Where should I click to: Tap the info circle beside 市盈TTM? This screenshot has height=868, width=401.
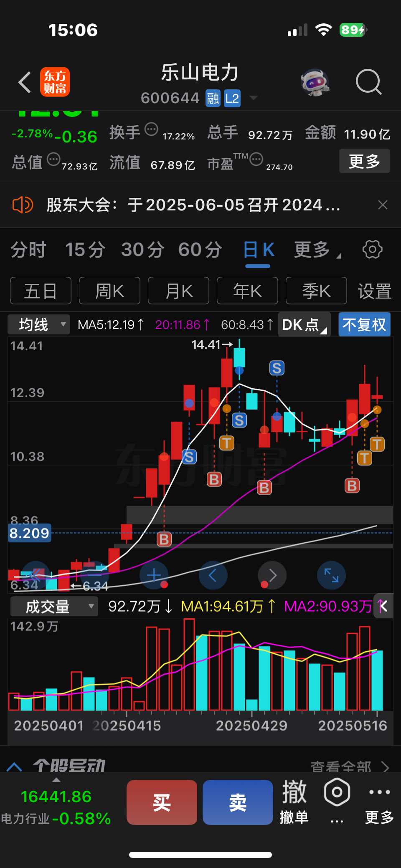click(x=256, y=159)
